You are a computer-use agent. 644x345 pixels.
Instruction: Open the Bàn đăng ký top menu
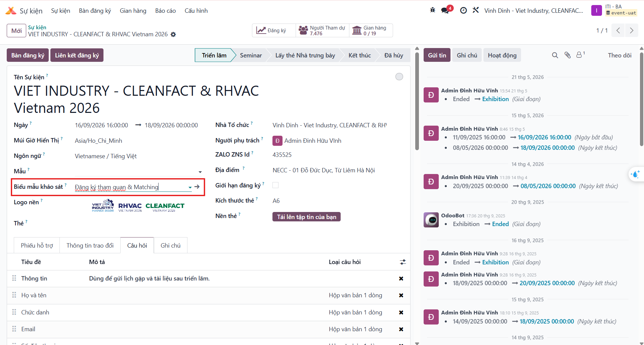pyautogui.click(x=95, y=11)
